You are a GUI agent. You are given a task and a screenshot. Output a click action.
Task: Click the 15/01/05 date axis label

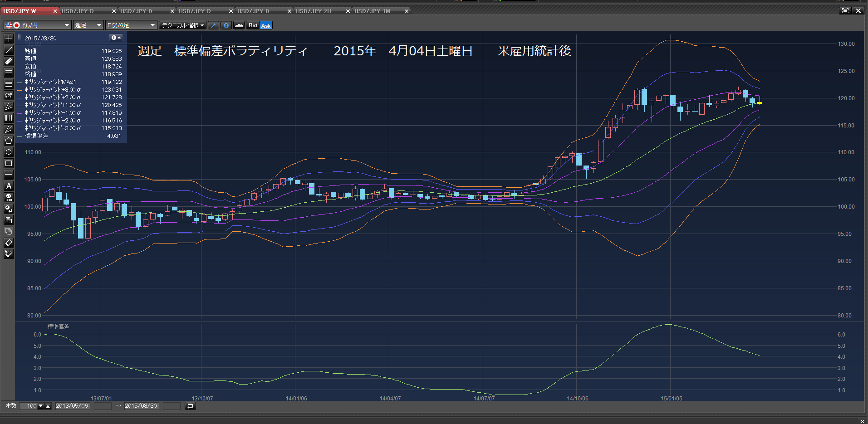tap(672, 399)
